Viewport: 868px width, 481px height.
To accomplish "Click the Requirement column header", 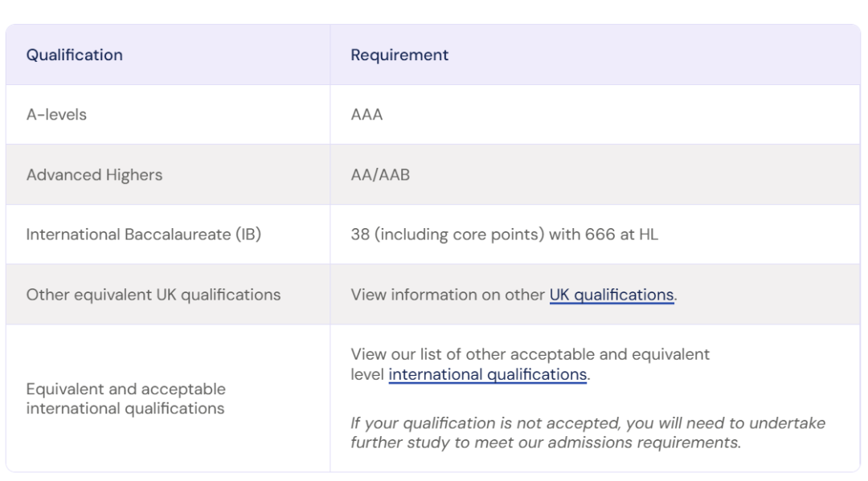I will coord(399,55).
